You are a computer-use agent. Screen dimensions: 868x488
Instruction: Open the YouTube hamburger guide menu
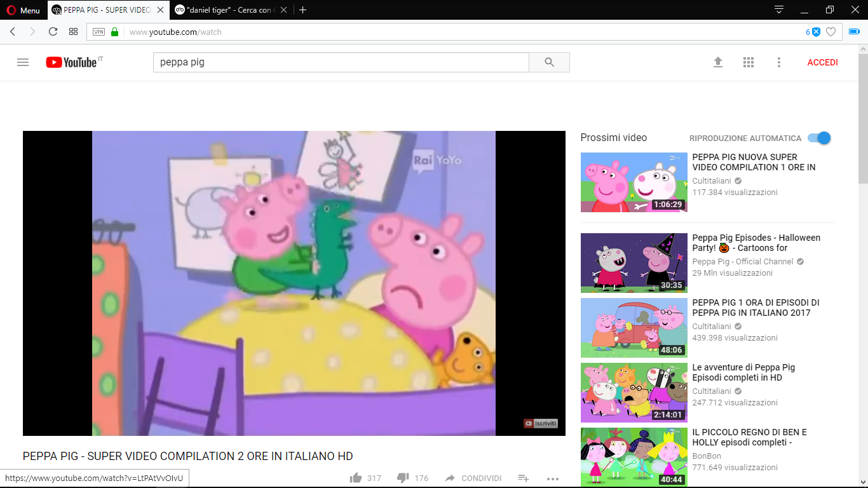point(23,62)
